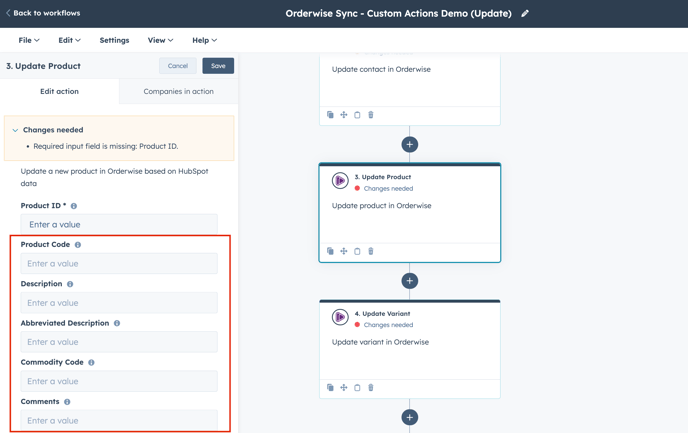Image resolution: width=688 pixels, height=433 pixels.
Task: Add action after 4. Update Variant
Action: 409,417
